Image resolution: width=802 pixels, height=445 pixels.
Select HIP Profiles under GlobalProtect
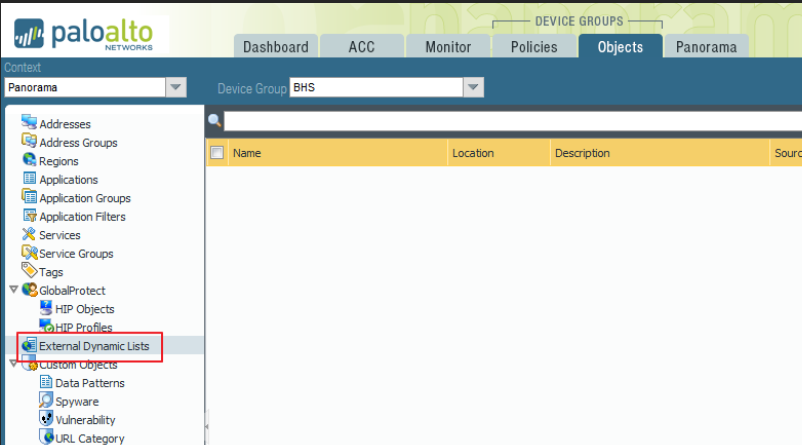pyautogui.click(x=84, y=327)
